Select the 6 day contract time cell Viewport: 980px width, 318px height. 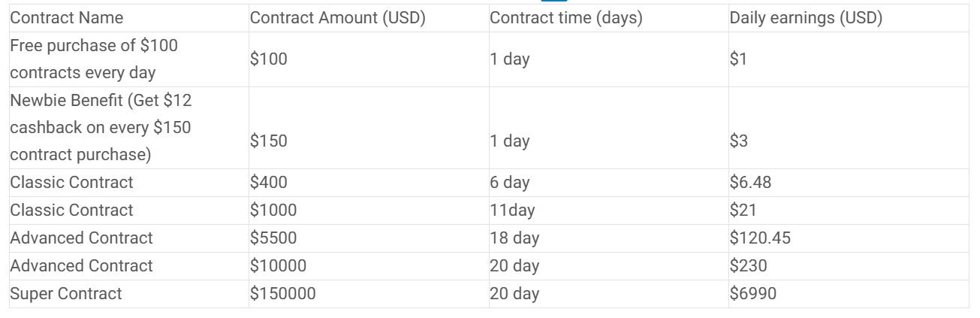pos(509,182)
